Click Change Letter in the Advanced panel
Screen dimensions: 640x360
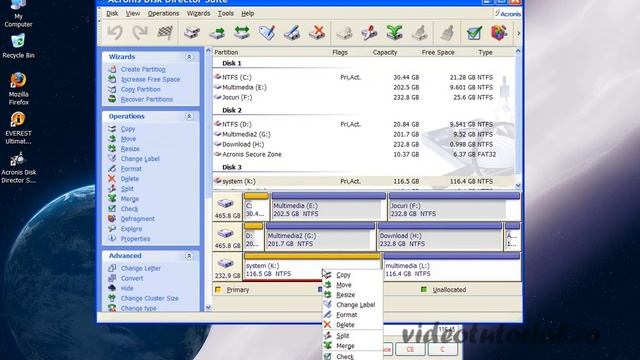click(x=140, y=268)
